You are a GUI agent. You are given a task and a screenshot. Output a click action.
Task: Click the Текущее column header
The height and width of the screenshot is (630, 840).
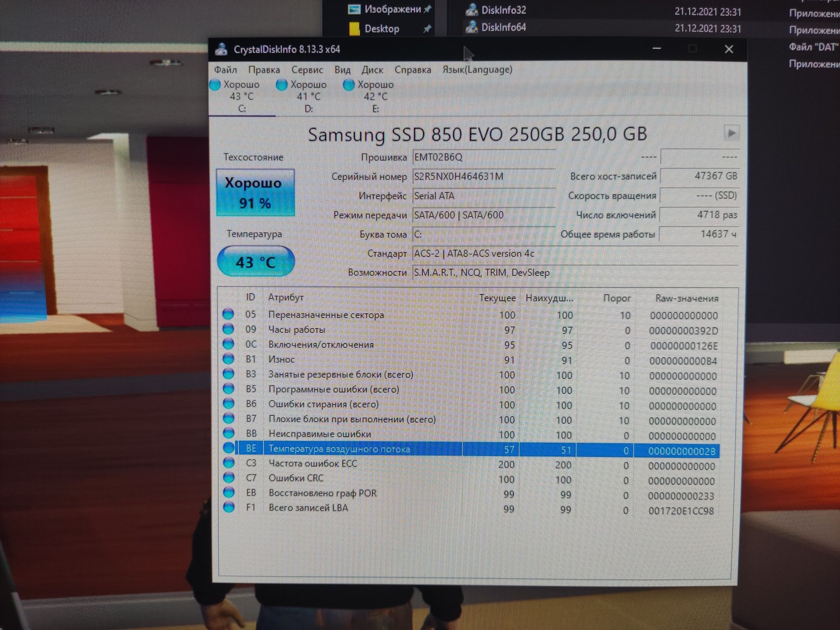click(x=497, y=298)
